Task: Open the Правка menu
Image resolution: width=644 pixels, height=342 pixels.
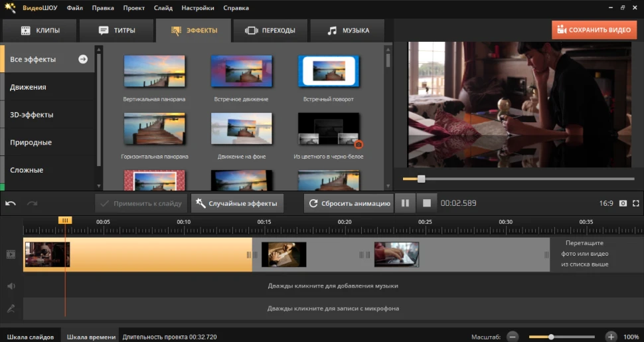Action: [x=103, y=8]
